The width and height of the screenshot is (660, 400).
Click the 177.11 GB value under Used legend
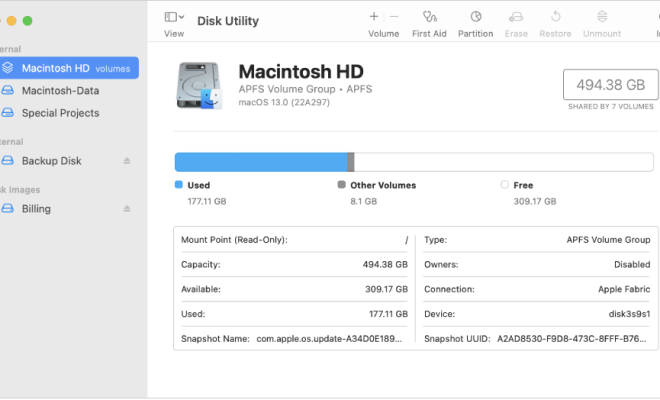point(207,201)
